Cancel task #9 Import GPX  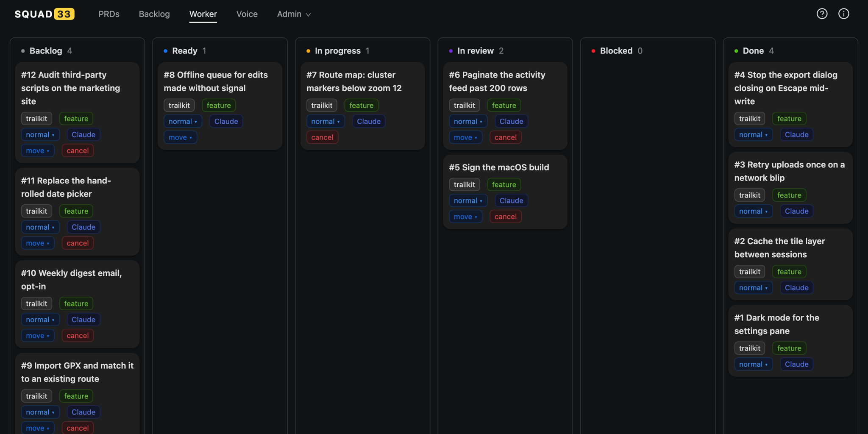click(78, 428)
